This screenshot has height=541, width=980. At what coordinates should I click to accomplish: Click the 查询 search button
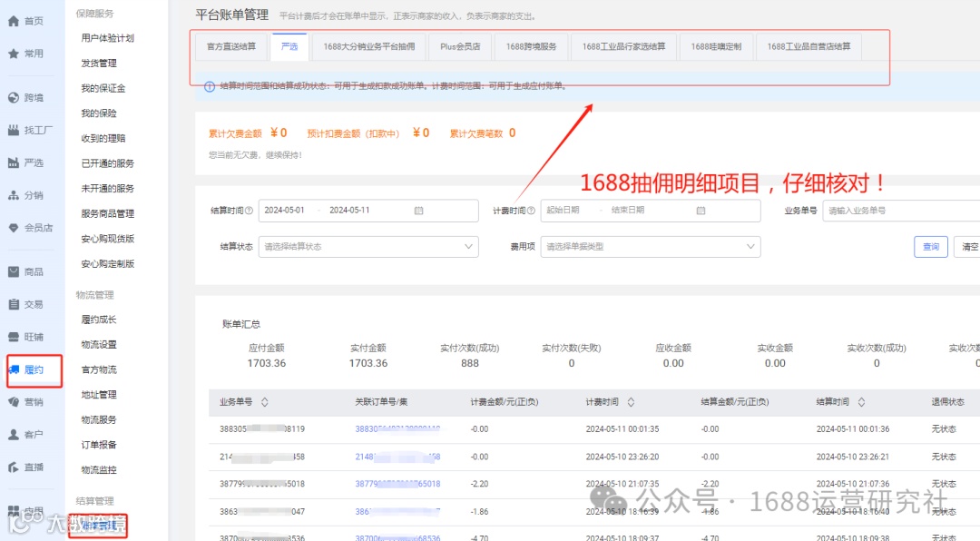(931, 246)
